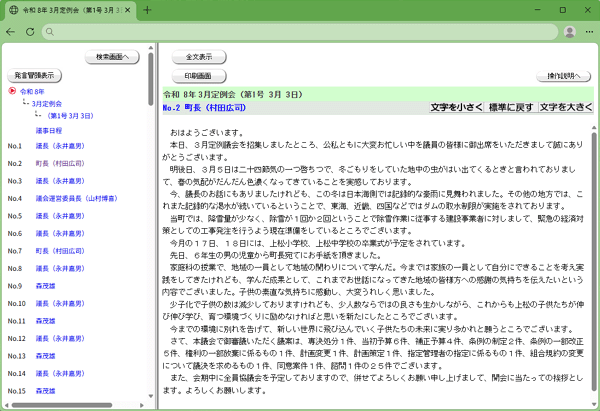Click the left panel horizontal scrollbar thumb
The width and height of the screenshot is (600, 411).
pyautogui.click(x=62, y=405)
